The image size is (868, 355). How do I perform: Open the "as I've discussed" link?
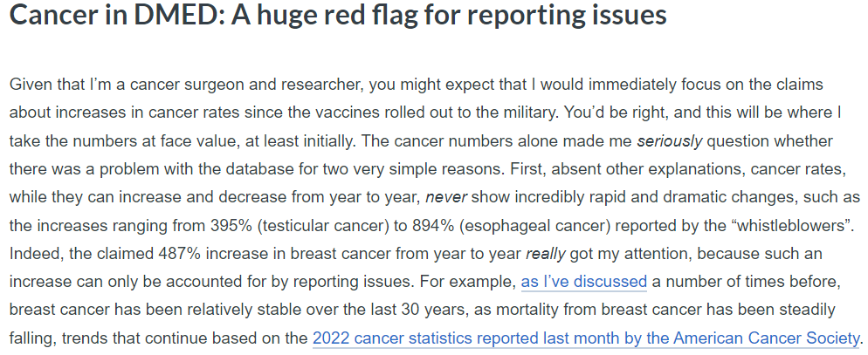(x=583, y=282)
